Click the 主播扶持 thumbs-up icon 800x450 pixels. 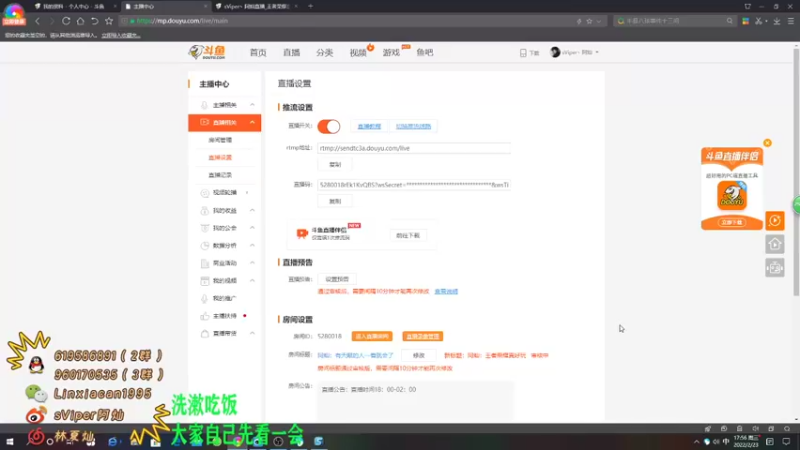pyautogui.click(x=204, y=316)
